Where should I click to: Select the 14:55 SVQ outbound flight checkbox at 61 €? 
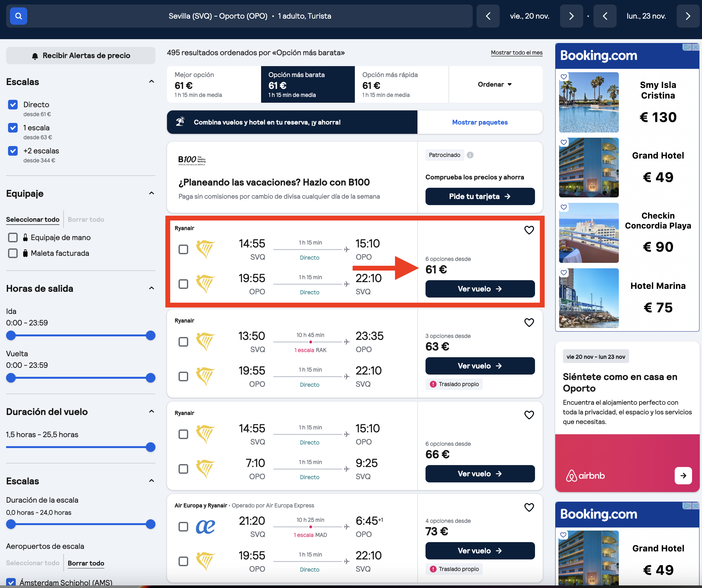pyautogui.click(x=183, y=250)
